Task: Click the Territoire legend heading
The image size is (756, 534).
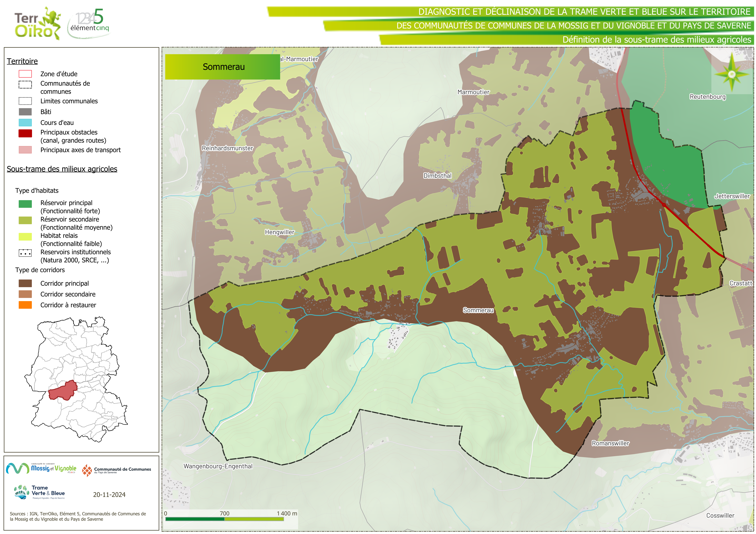Action: (x=22, y=61)
